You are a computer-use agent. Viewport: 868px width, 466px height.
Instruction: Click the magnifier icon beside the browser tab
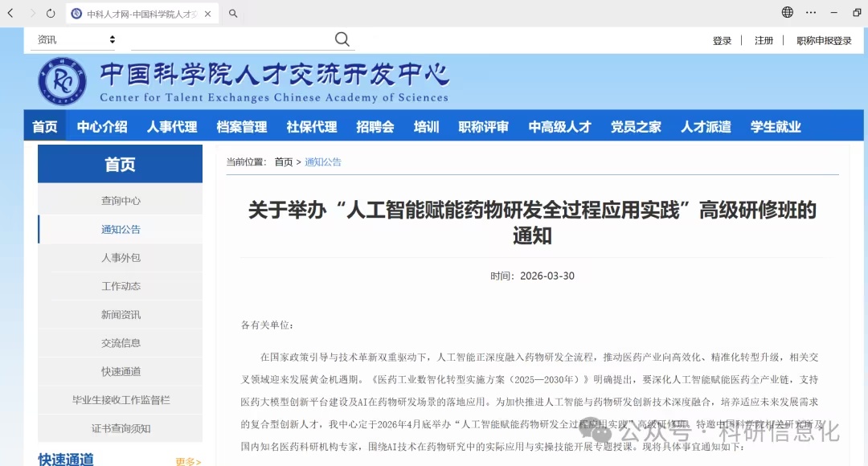(233, 14)
